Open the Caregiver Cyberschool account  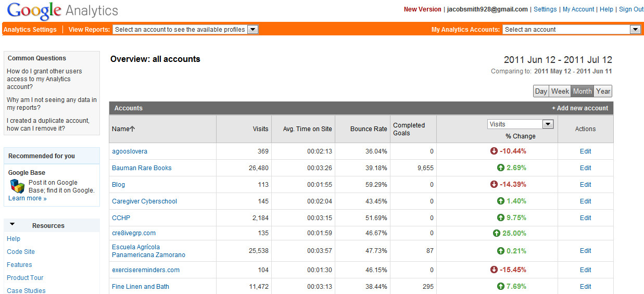pos(144,201)
